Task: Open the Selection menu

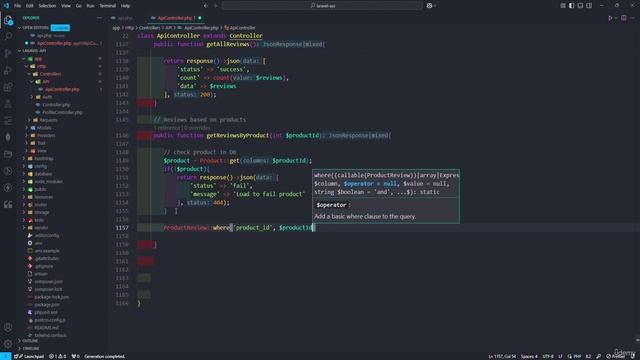Action: tap(47, 6)
